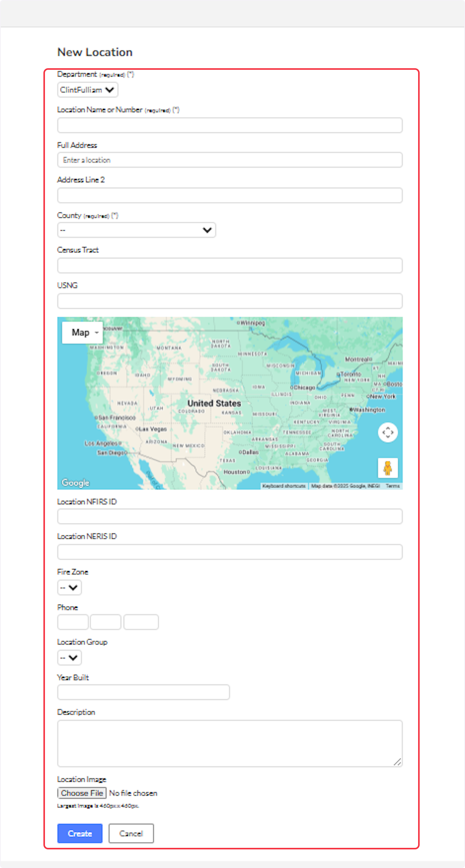Click the Address Line 2 input
The width and height of the screenshot is (465, 868).
230,195
